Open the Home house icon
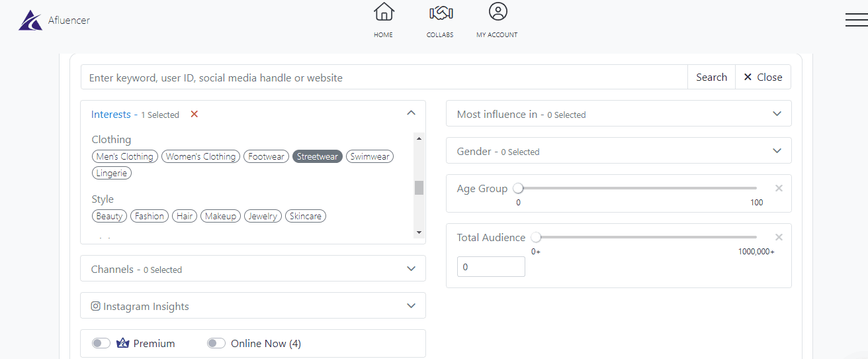This screenshot has height=359, width=868. click(x=384, y=11)
